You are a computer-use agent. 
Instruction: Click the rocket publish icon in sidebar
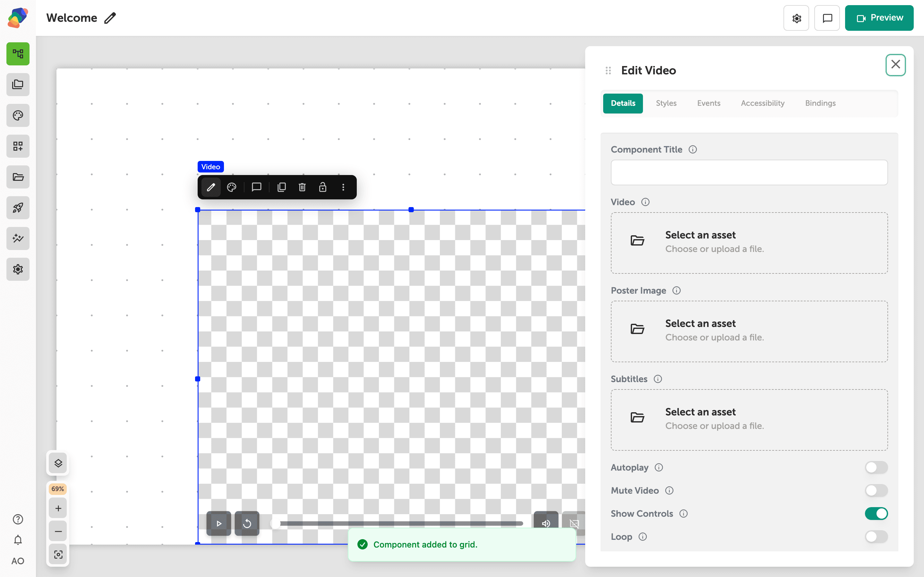pyautogui.click(x=18, y=208)
